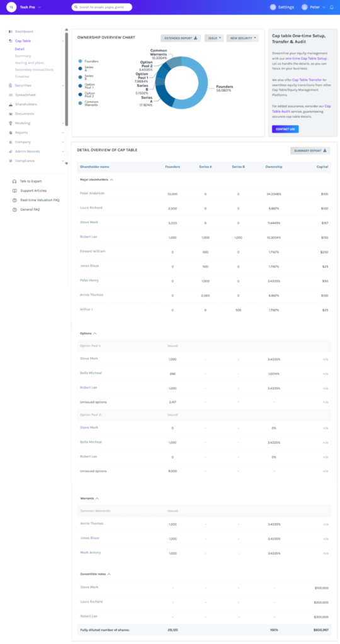Click the Contact Us button

[x=285, y=129]
